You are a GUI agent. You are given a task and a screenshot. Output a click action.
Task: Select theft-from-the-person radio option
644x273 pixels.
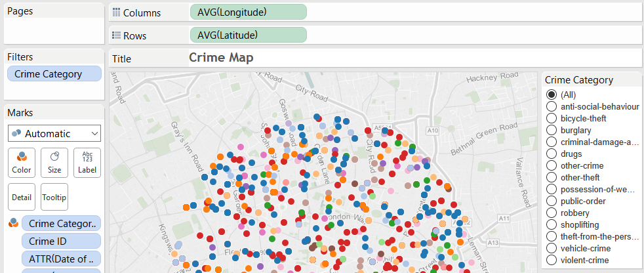pos(551,237)
